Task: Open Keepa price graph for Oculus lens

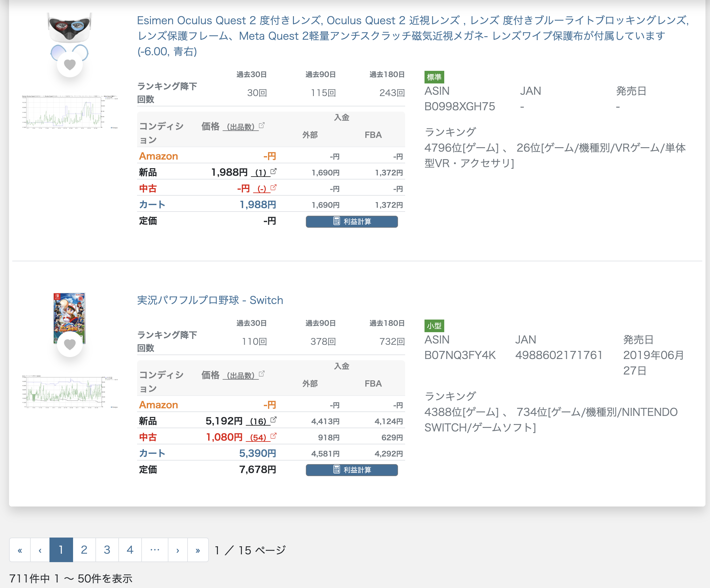Action: (x=70, y=112)
